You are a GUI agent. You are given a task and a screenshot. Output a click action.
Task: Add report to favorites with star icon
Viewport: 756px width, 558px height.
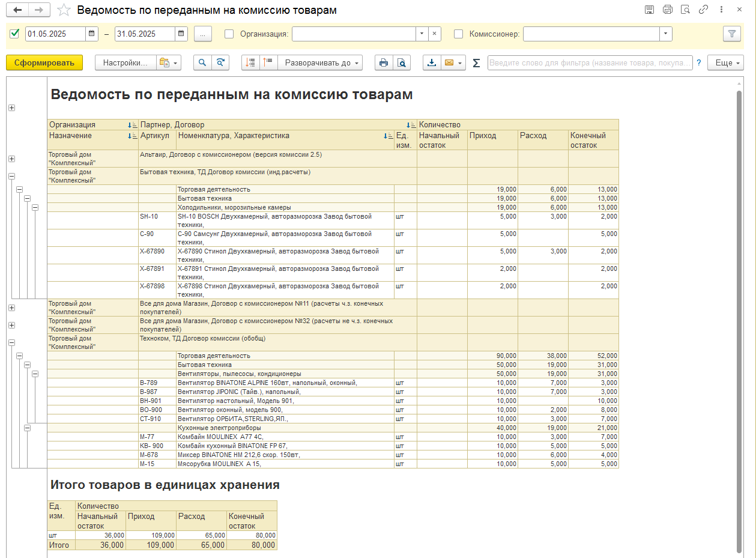(64, 10)
